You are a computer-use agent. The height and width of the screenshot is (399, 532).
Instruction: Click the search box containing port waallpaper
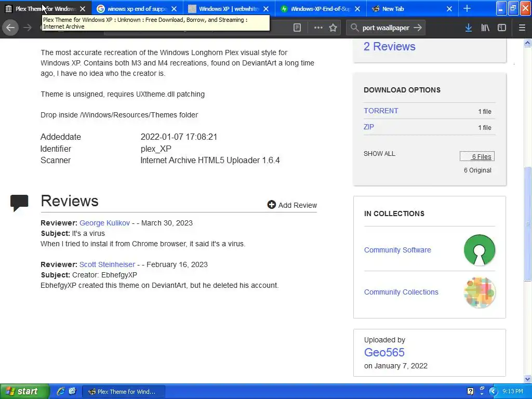coord(386,28)
